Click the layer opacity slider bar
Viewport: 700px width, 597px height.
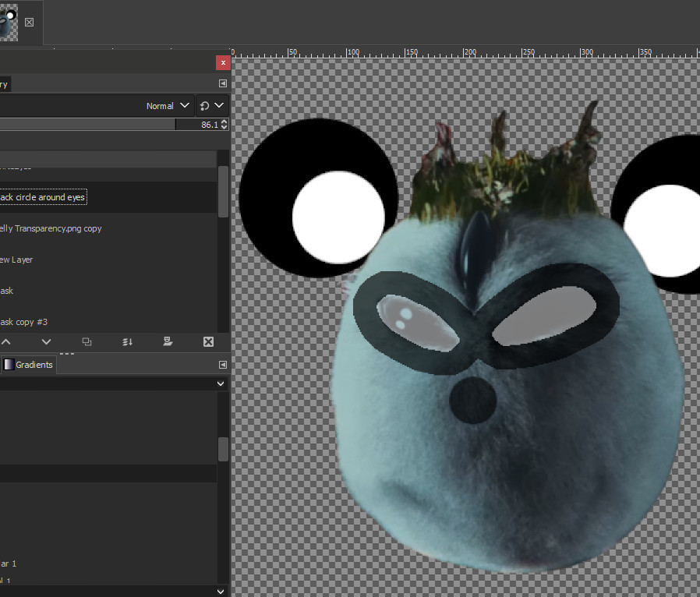coord(87,125)
